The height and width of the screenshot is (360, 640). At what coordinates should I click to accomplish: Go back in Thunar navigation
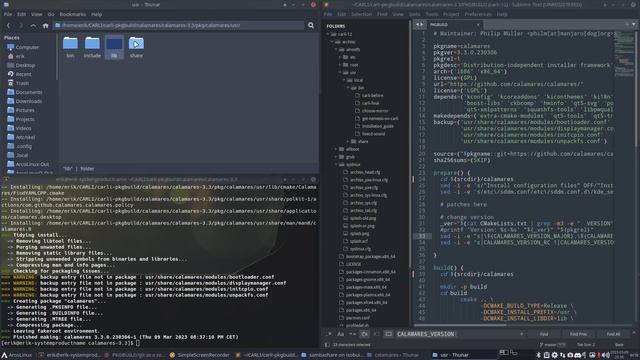click(x=9, y=25)
